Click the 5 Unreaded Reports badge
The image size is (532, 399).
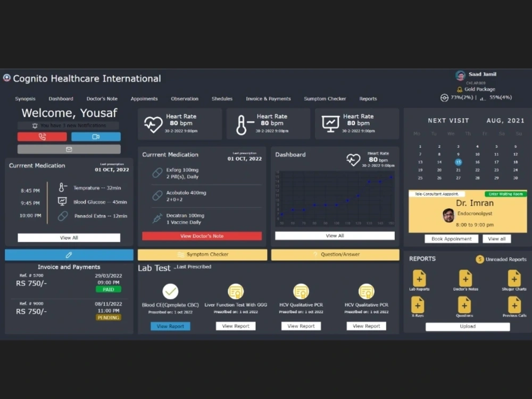(479, 260)
